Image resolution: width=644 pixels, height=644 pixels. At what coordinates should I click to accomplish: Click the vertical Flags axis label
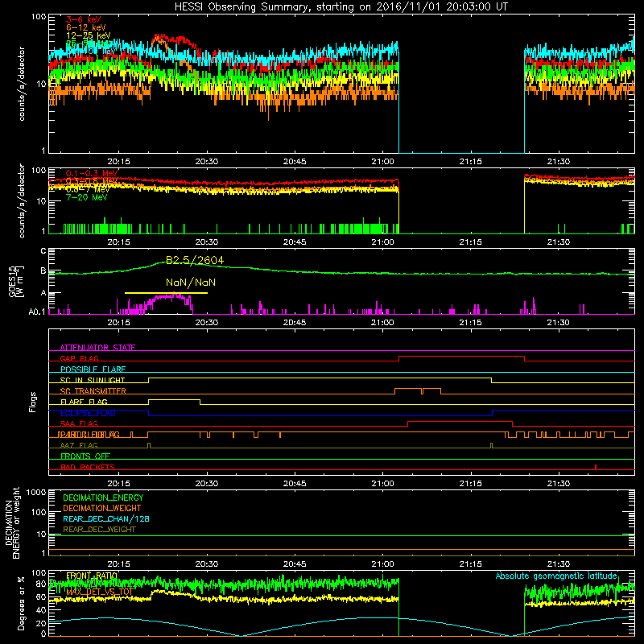(x=33, y=402)
